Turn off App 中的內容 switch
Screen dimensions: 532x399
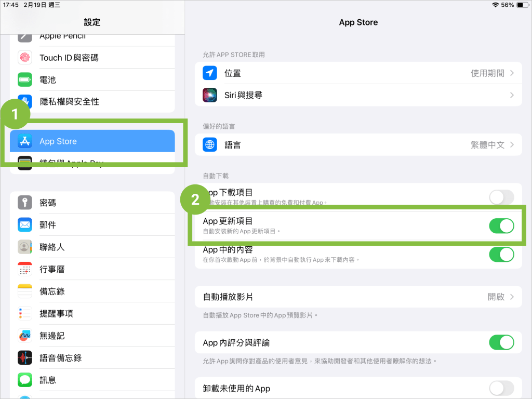(x=501, y=254)
